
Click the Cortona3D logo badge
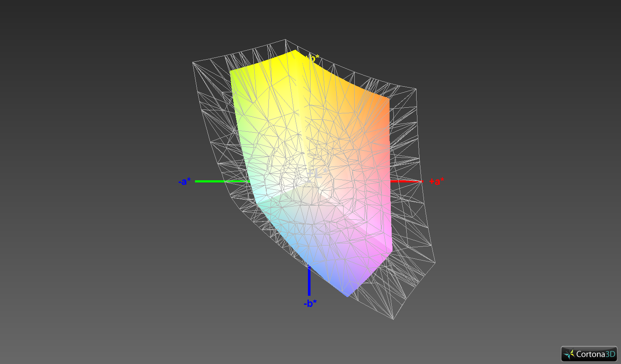[x=589, y=354]
